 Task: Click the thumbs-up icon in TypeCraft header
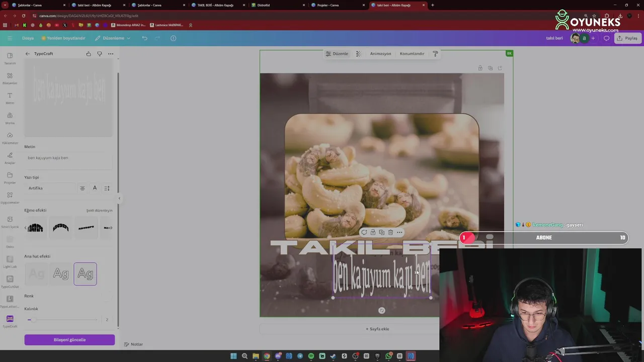click(x=89, y=54)
